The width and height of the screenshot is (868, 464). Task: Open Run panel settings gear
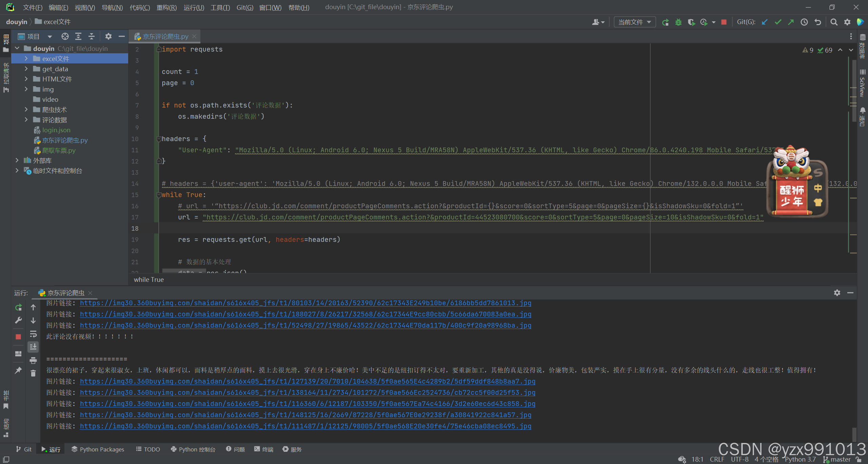837,293
